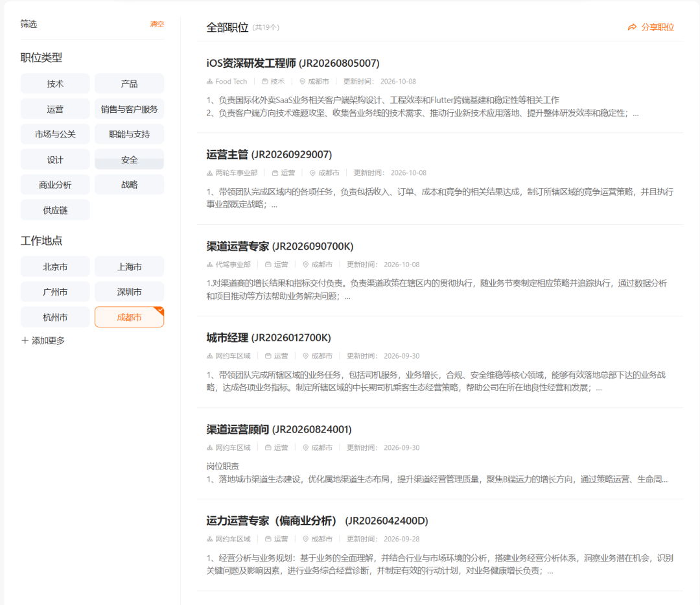Click the location pin in the iOS资深研发工程师 row
The height and width of the screenshot is (605, 700).
click(x=302, y=82)
